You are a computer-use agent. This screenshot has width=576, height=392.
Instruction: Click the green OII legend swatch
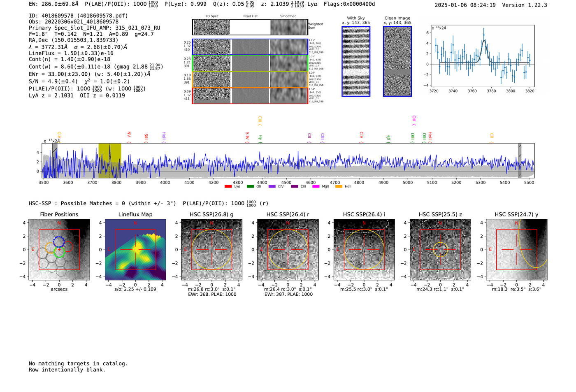[250, 187]
